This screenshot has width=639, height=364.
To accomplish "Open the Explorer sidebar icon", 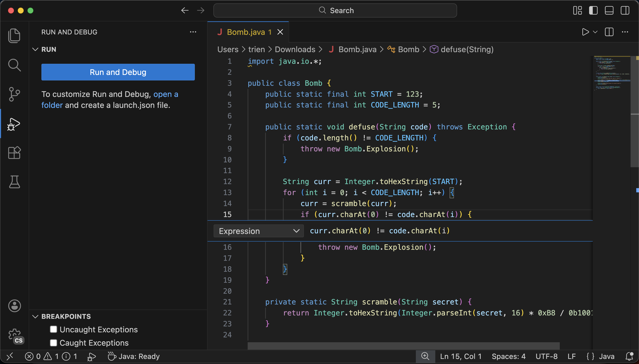I will [x=14, y=35].
